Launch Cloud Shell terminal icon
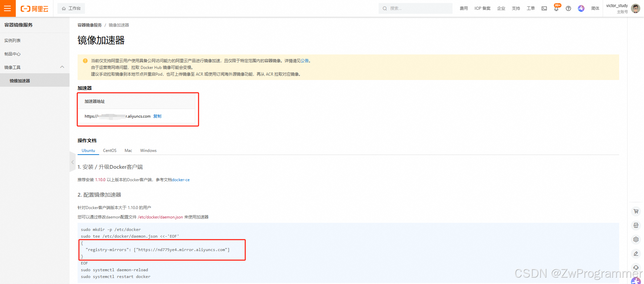The width and height of the screenshot is (644, 284). 544,8
